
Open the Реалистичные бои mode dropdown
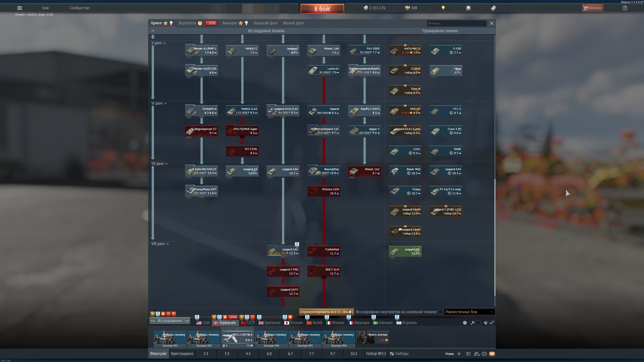pyautogui.click(x=469, y=312)
